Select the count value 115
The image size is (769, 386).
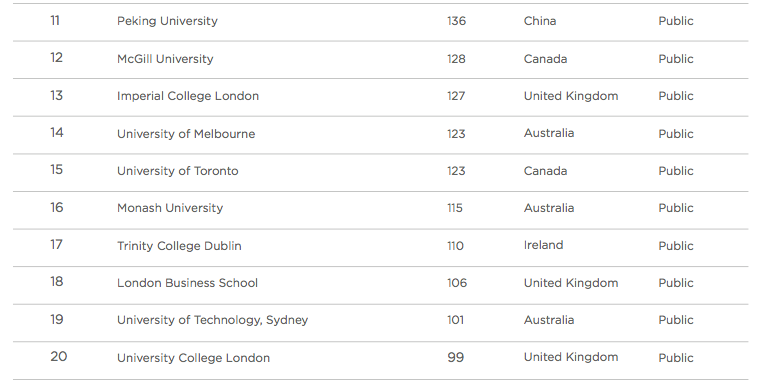[455, 208]
